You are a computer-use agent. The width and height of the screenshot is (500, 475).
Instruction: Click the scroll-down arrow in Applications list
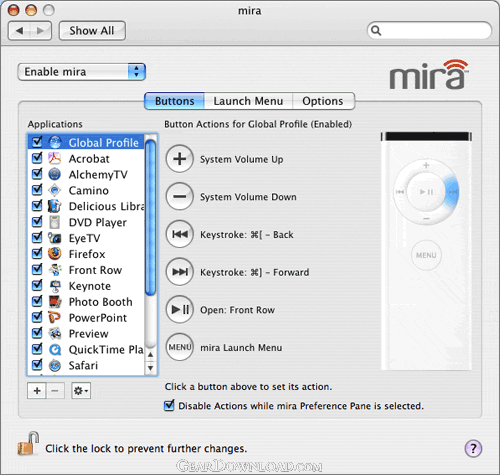click(151, 368)
